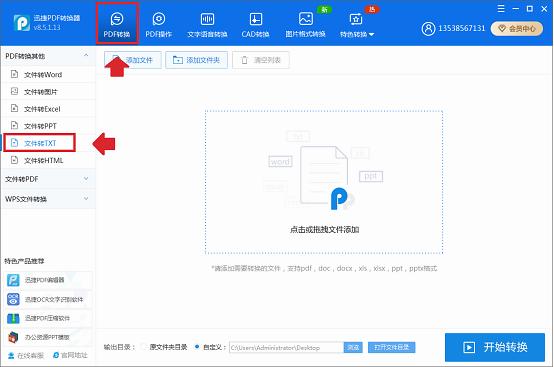Select 文件转PPT in sidebar
This screenshot has height=367, width=554.
[48, 126]
